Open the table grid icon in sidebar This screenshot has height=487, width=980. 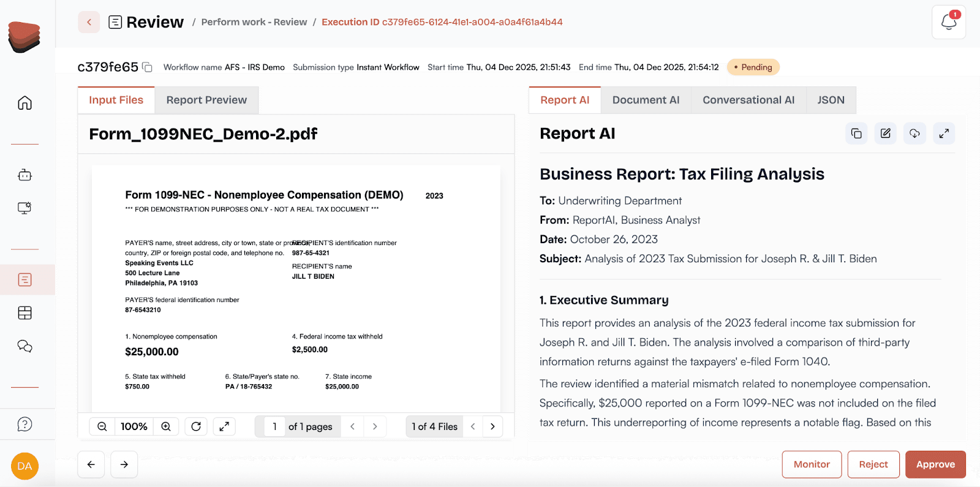point(25,313)
